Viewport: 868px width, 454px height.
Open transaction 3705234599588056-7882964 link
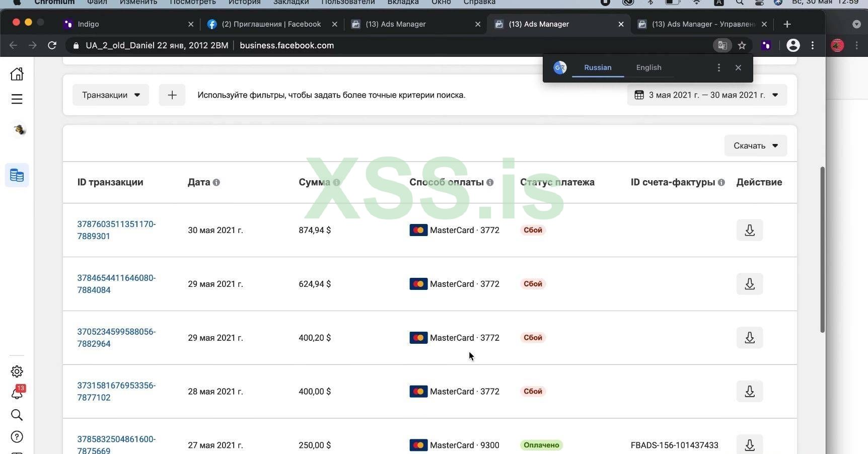click(116, 338)
